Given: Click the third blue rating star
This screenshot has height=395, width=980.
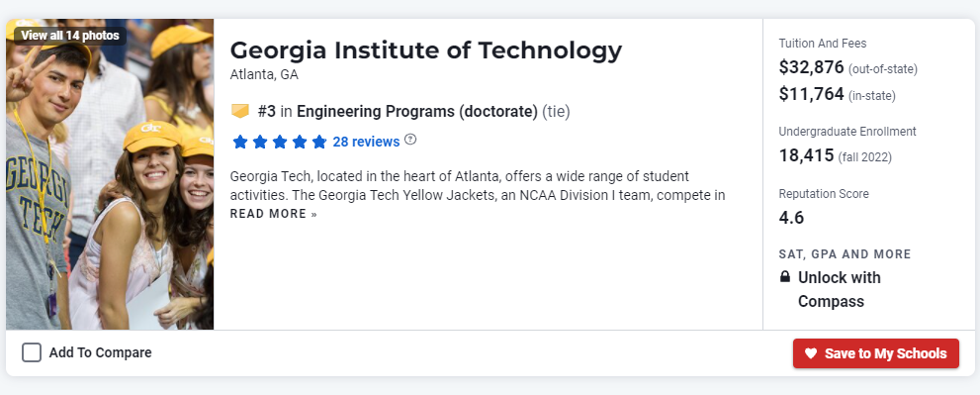Looking at the screenshot, I should [280, 143].
